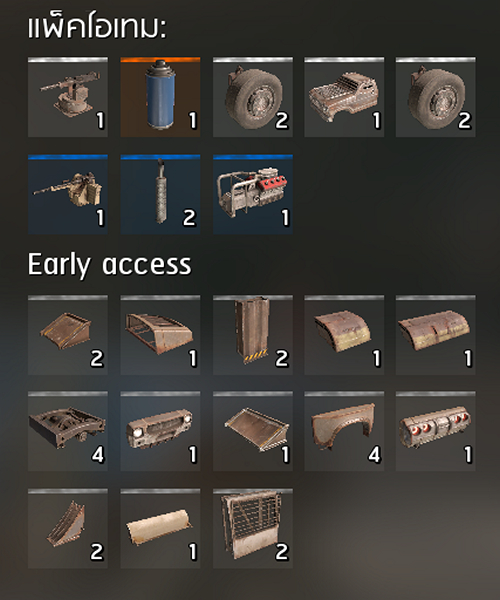Select the wheel arch fender part
The height and width of the screenshot is (600, 500).
pos(344,431)
